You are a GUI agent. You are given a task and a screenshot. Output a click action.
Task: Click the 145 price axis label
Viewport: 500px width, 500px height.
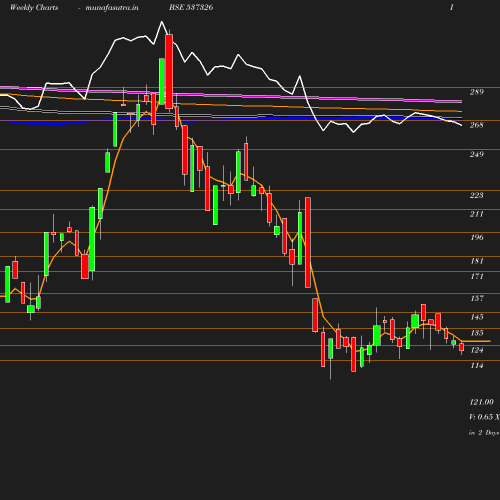click(x=477, y=317)
